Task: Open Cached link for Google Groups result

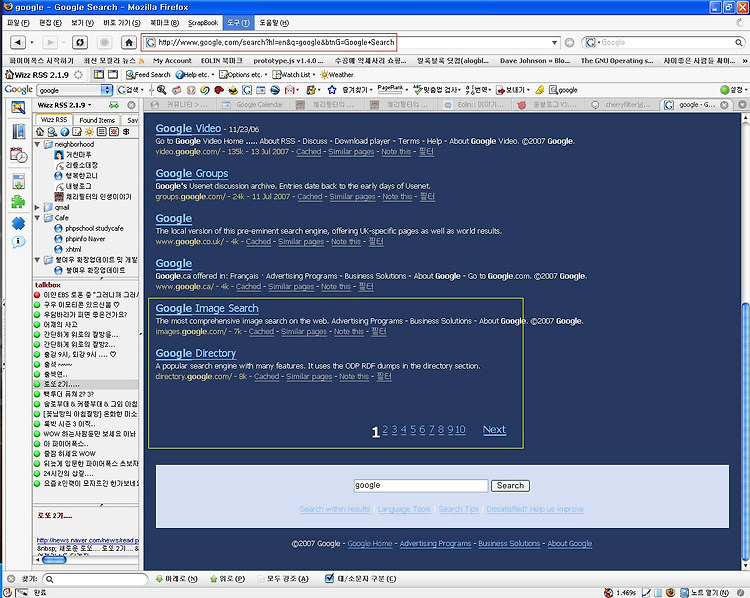Action: tap(309, 197)
